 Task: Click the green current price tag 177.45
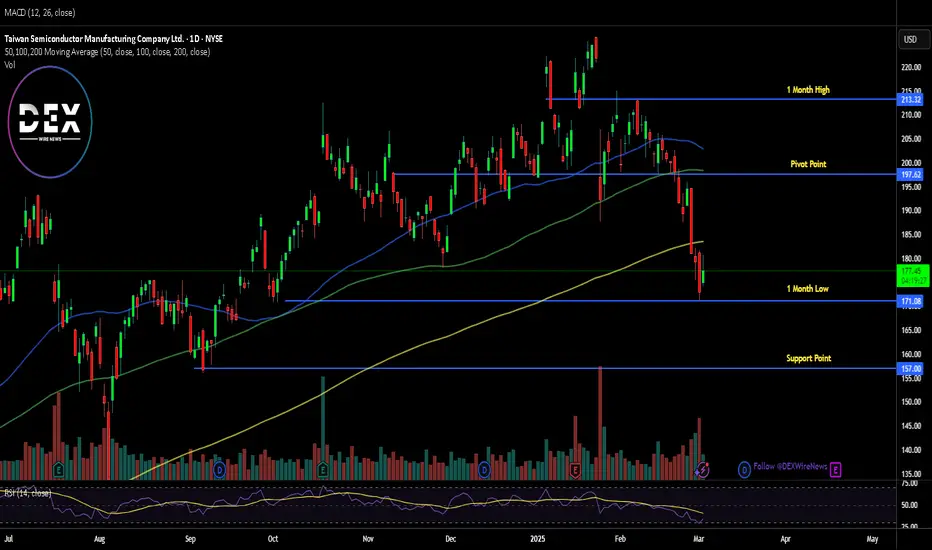[912, 276]
